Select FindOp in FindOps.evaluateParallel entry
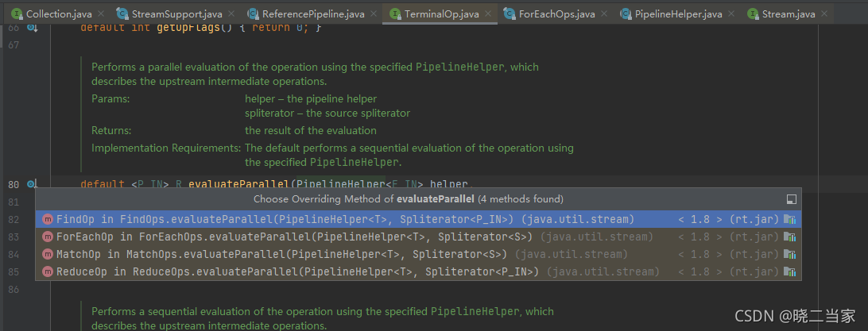This screenshot has width=868, height=331. [x=418, y=219]
